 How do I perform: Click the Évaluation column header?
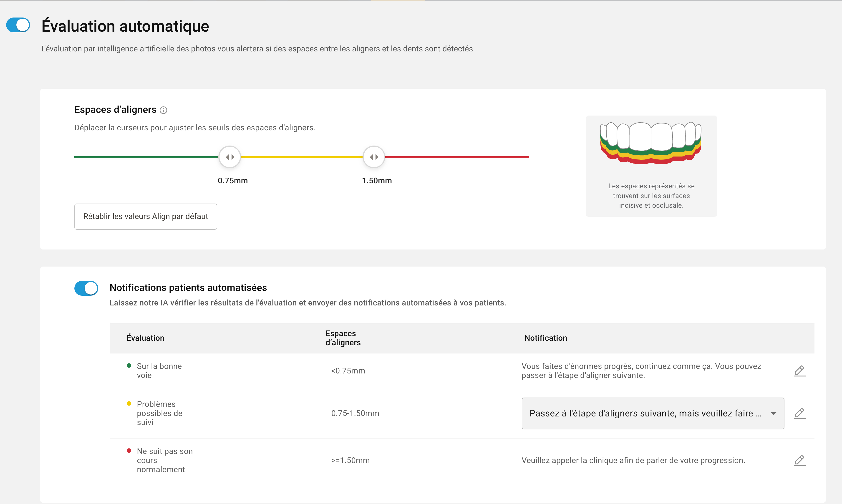[x=145, y=338]
